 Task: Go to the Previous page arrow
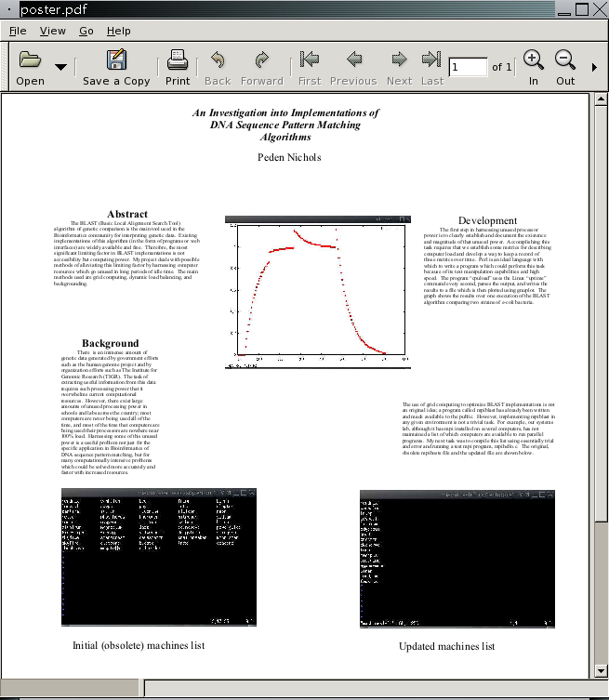[x=353, y=59]
